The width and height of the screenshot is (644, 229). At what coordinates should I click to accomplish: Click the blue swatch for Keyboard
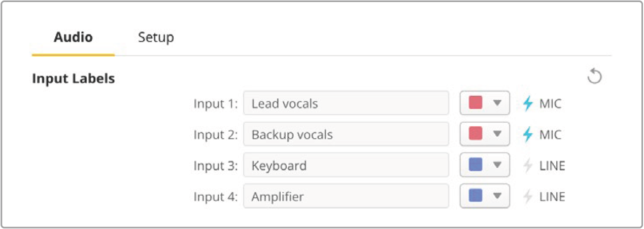(x=476, y=166)
